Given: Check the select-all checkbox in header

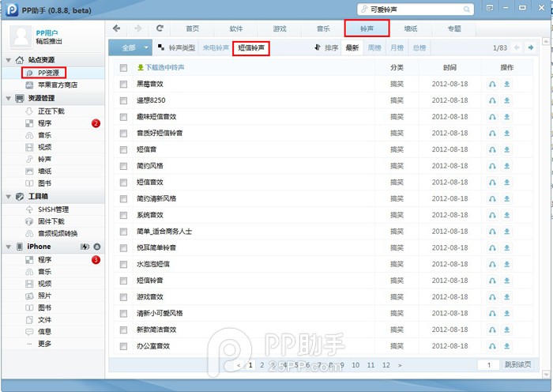Looking at the screenshot, I should coord(123,68).
